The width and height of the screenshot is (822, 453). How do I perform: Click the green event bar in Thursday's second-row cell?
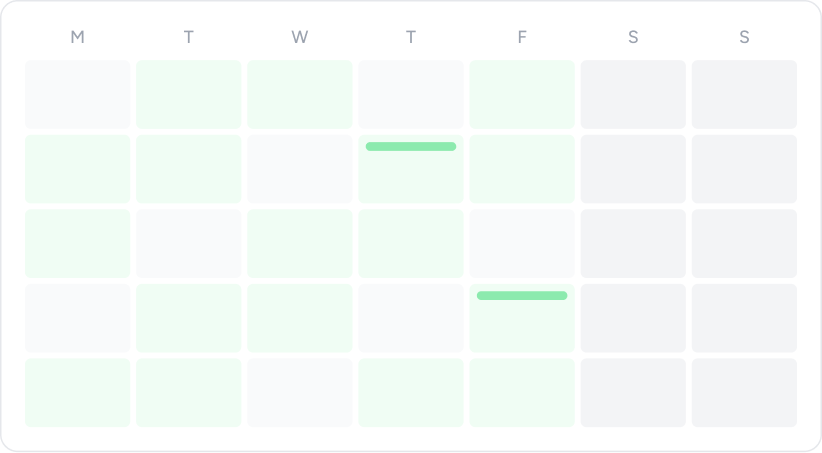[x=410, y=146]
